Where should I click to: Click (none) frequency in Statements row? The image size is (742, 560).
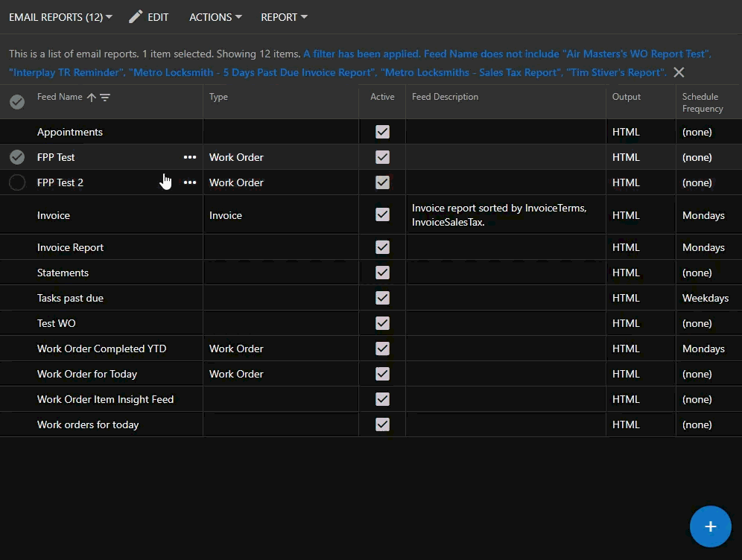[x=697, y=273]
